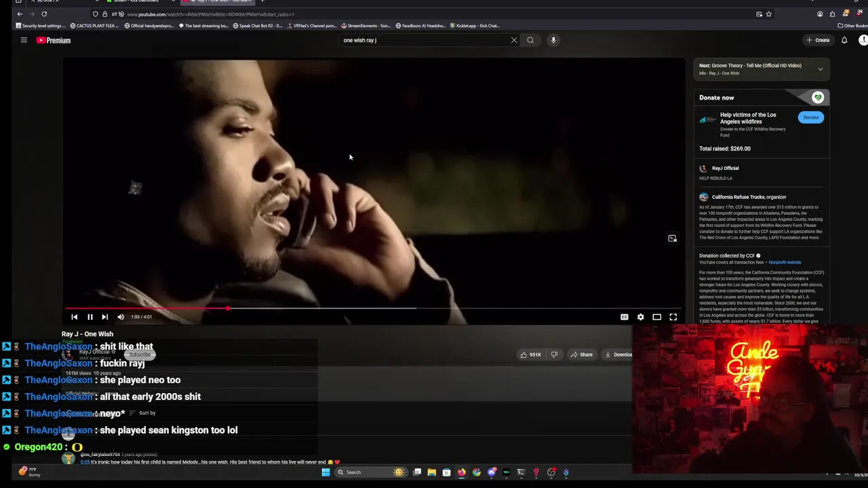Image resolution: width=868 pixels, height=488 pixels.
Task: Jump to 0:25 comment timestamp link
Action: [85, 462]
